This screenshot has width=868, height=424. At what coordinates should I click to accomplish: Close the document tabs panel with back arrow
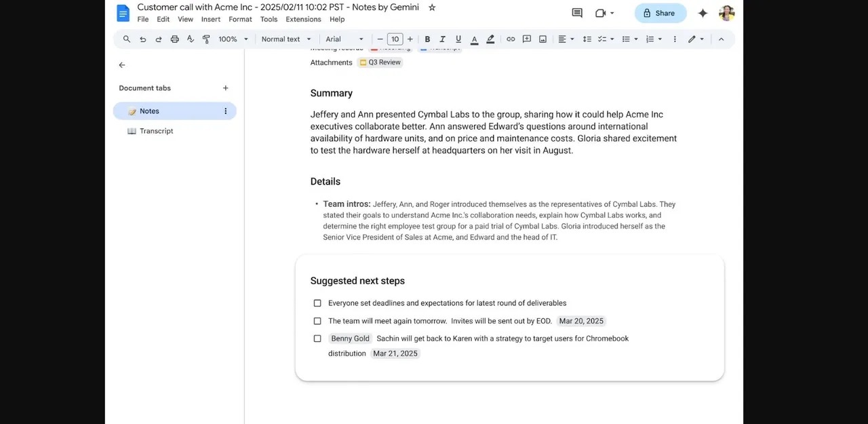point(122,65)
